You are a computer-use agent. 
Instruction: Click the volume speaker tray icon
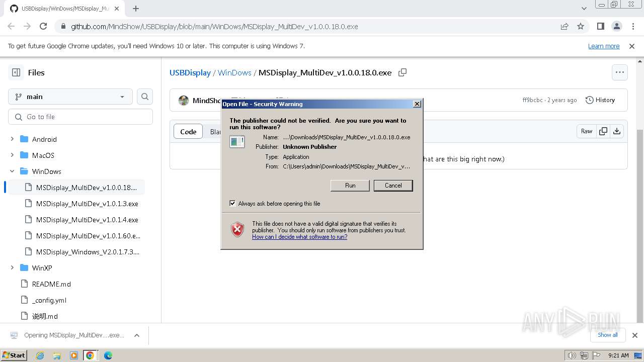(572, 355)
